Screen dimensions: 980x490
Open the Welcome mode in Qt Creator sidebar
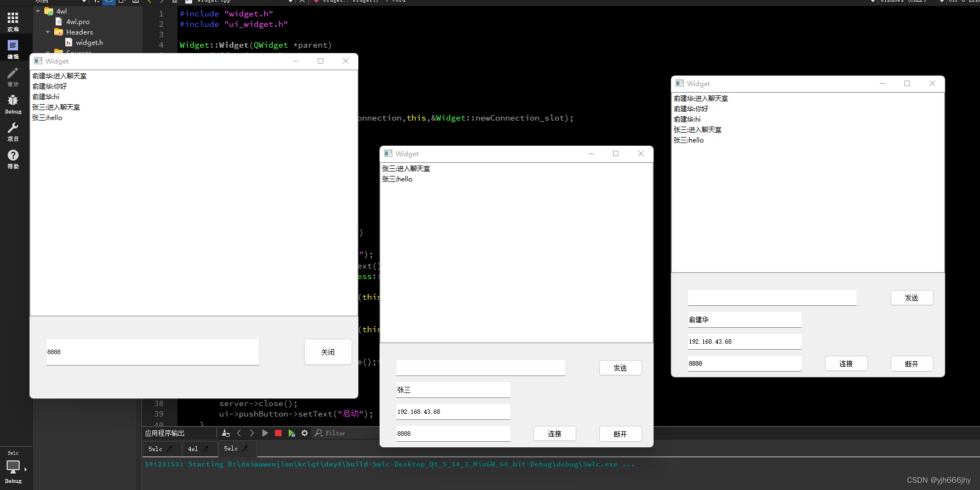(13, 22)
